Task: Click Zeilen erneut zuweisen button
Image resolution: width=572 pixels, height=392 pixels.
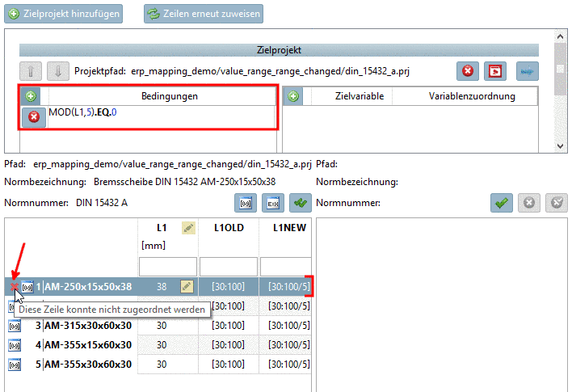Action: coord(204,14)
